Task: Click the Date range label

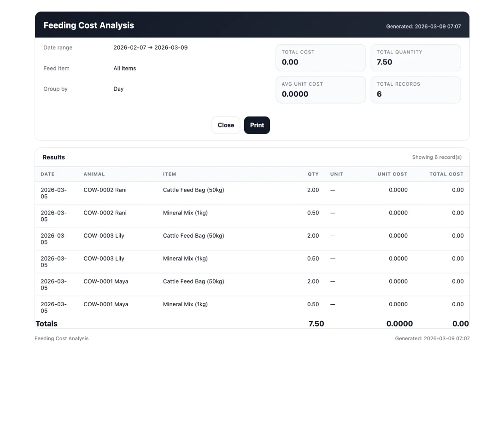Action: point(58,47)
